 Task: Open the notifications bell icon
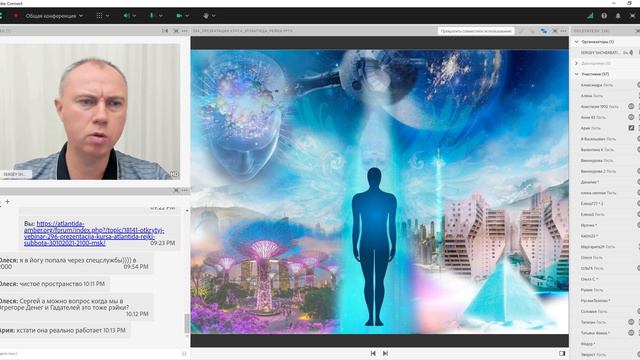[x=618, y=16]
